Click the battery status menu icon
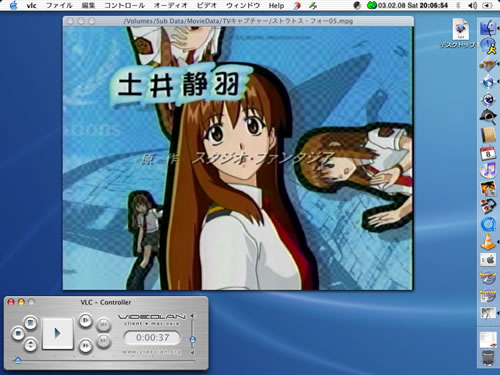500x375 pixels. 487,6
